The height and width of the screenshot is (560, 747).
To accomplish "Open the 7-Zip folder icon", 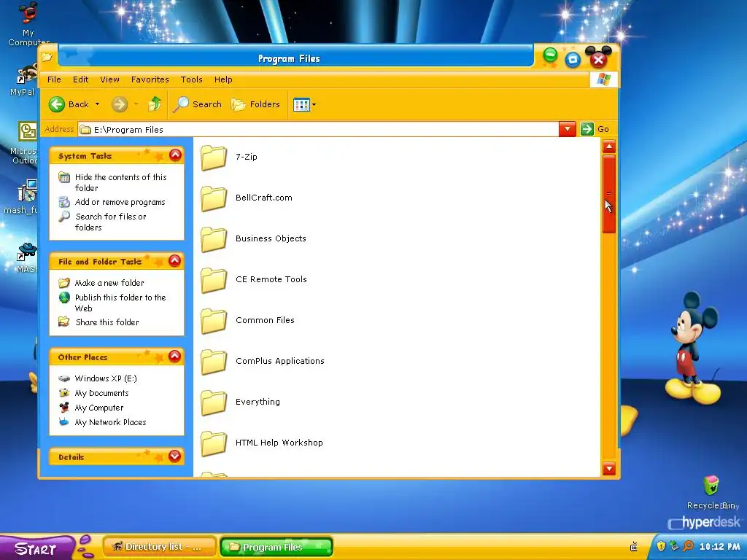I will pos(214,157).
